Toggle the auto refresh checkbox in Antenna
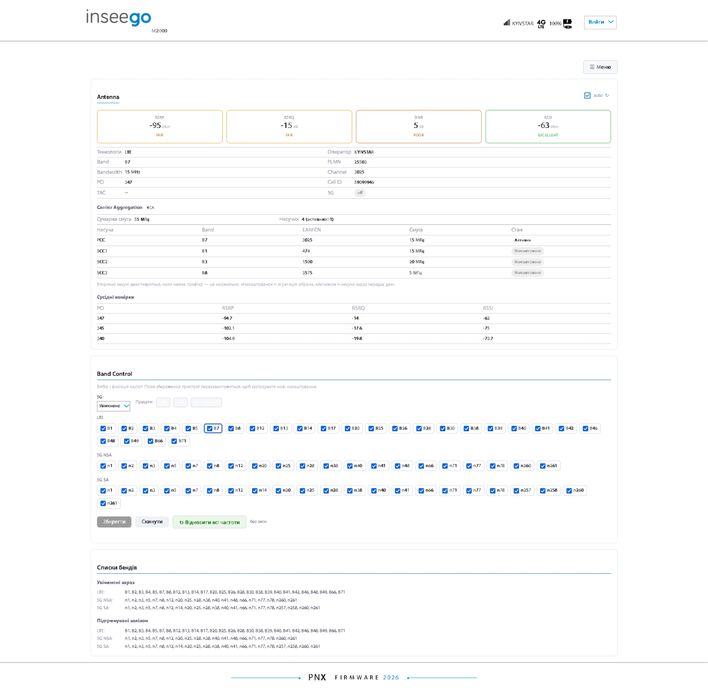The image size is (708, 700). tap(587, 95)
